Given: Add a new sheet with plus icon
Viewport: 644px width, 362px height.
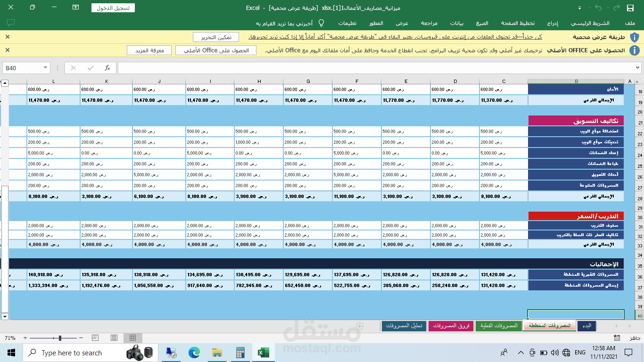Looking at the screenshot, I should [360, 326].
